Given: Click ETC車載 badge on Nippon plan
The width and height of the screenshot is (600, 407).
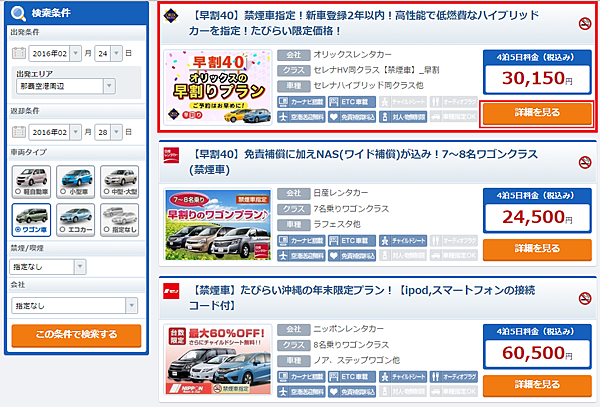Looking at the screenshot, I should (352, 377).
